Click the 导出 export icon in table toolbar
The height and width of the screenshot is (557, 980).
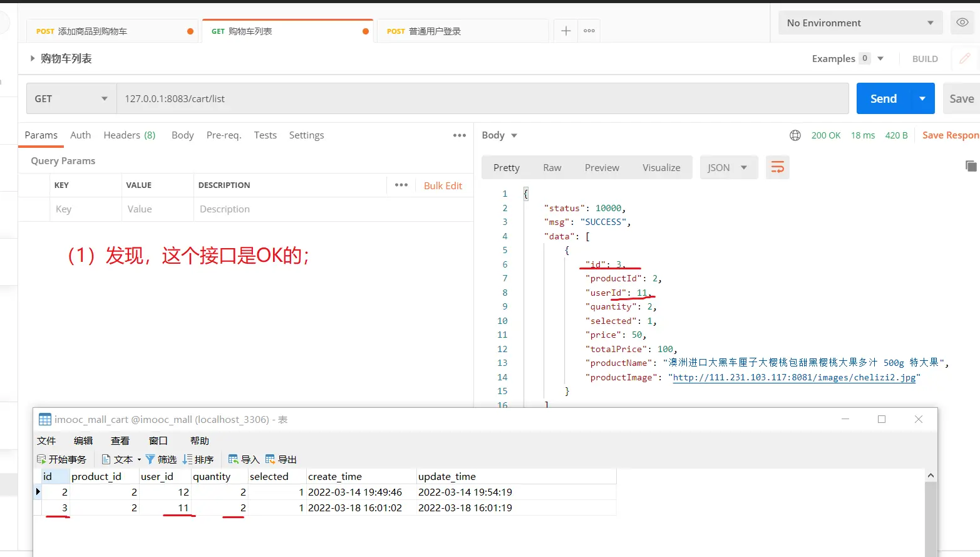click(271, 459)
